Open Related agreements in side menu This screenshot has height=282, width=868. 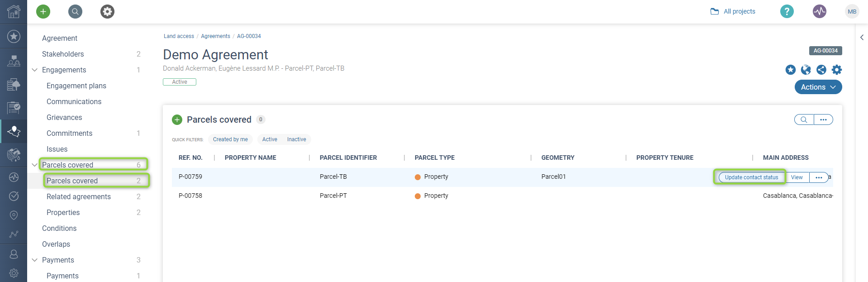pos(79,196)
